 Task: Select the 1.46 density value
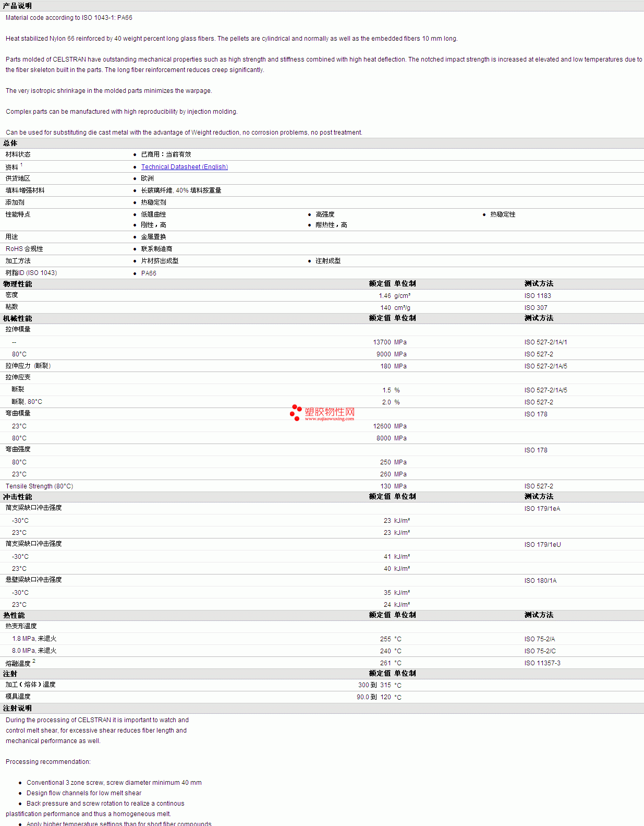click(x=385, y=296)
